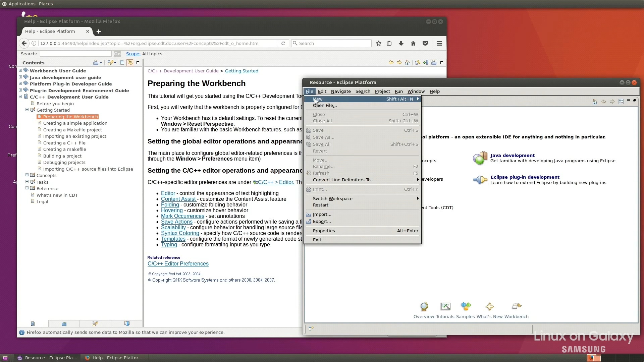
Task: Open the Content Assist link
Action: point(178,199)
